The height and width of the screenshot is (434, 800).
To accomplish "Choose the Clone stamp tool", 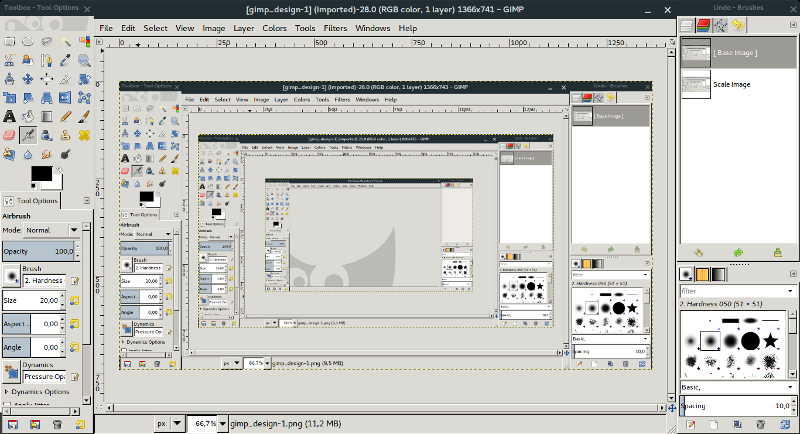I will pyautogui.click(x=65, y=135).
